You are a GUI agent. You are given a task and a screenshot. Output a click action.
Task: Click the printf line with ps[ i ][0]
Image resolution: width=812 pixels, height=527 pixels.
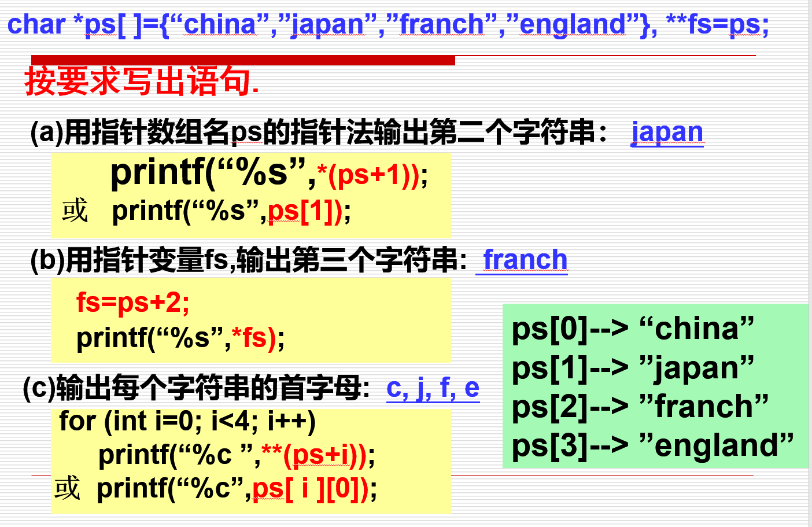click(237, 489)
